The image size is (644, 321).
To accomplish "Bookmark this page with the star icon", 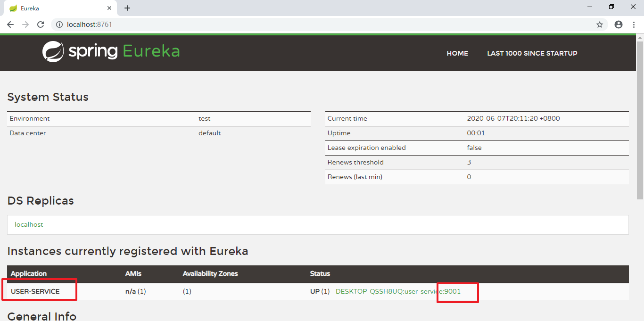I will pyautogui.click(x=600, y=25).
